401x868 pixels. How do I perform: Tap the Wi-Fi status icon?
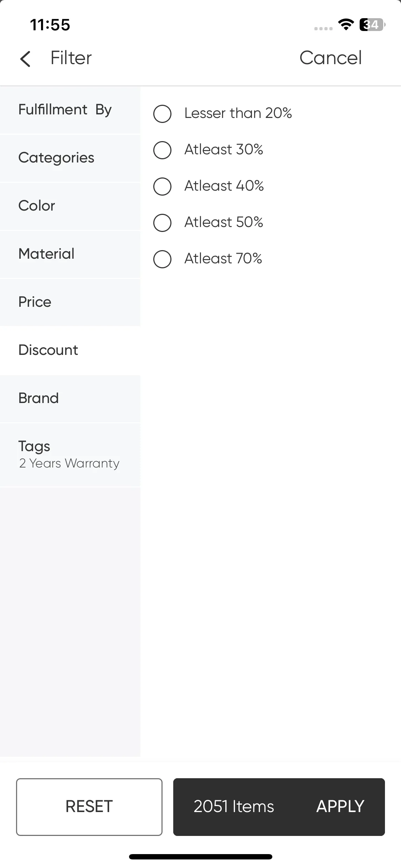[345, 25]
